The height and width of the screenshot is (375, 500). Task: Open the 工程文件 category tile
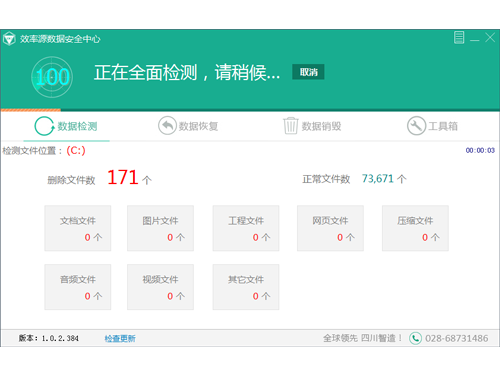pos(246,228)
